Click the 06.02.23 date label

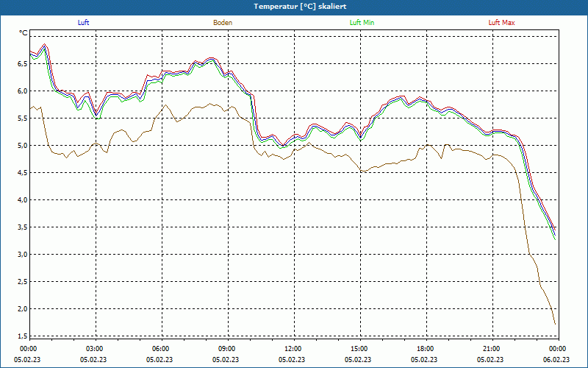pyautogui.click(x=556, y=359)
